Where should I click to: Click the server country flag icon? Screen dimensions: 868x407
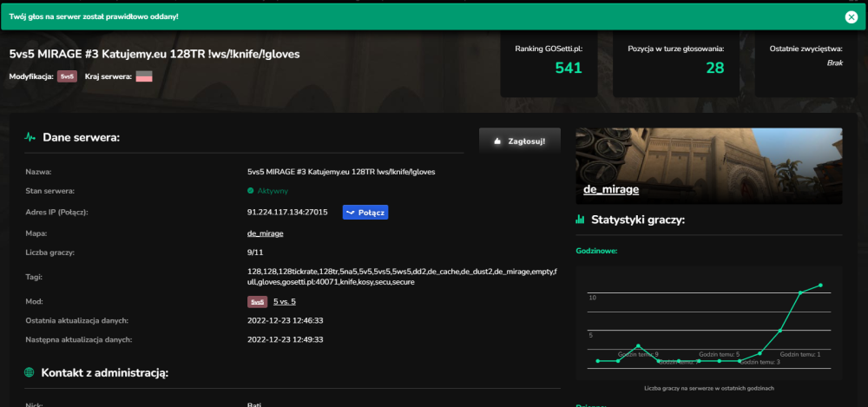click(144, 77)
